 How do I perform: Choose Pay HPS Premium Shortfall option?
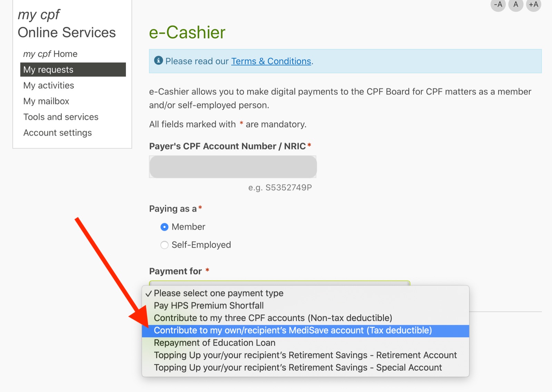point(208,306)
